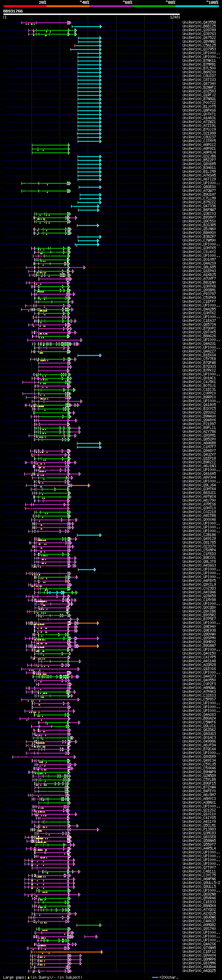Select hit label UniRef100_Q47336
Image resolution: width=222 pixels, height=980 pixels.
[x=199, y=206]
